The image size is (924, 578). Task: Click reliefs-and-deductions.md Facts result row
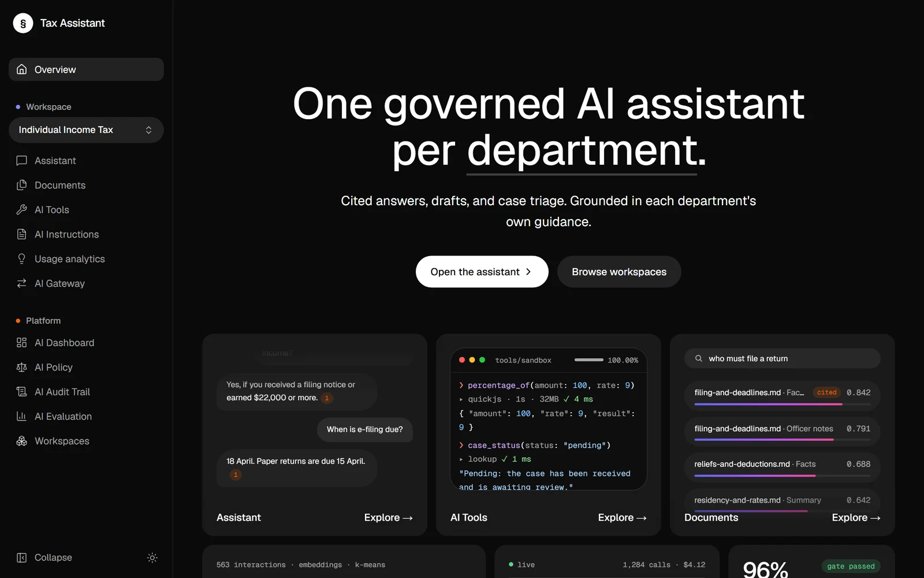(783, 467)
